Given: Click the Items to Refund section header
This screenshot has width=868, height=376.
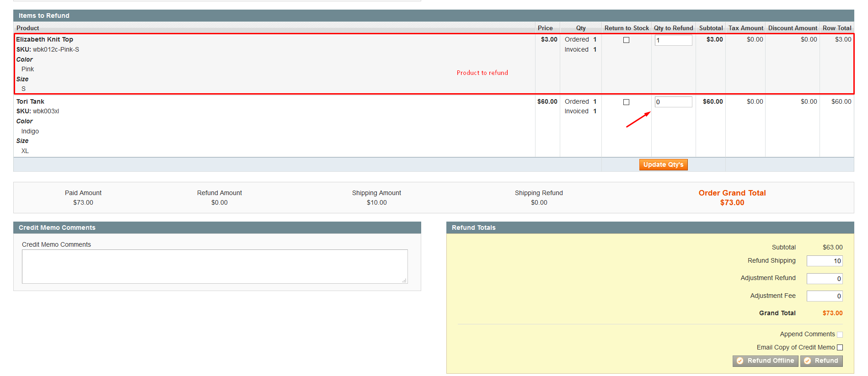Looking at the screenshot, I should [x=44, y=16].
